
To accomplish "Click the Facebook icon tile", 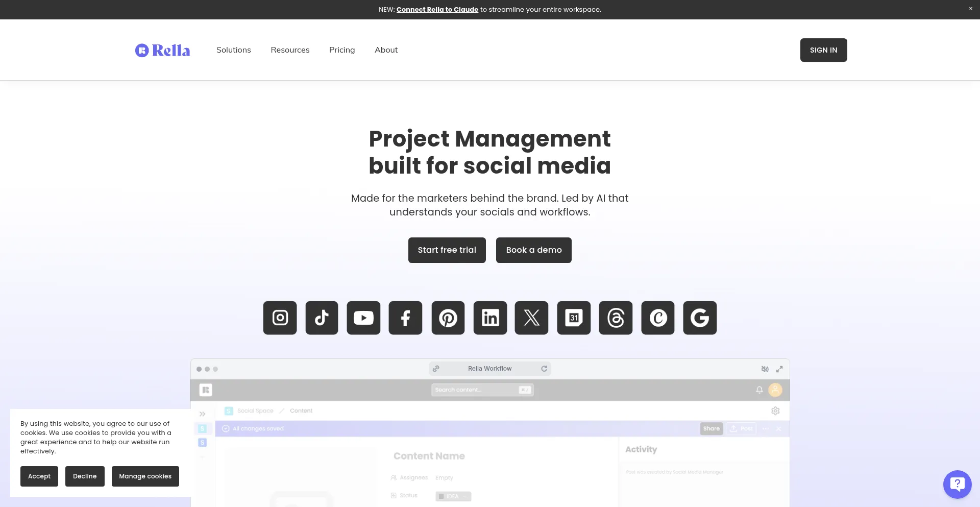I will (405, 318).
